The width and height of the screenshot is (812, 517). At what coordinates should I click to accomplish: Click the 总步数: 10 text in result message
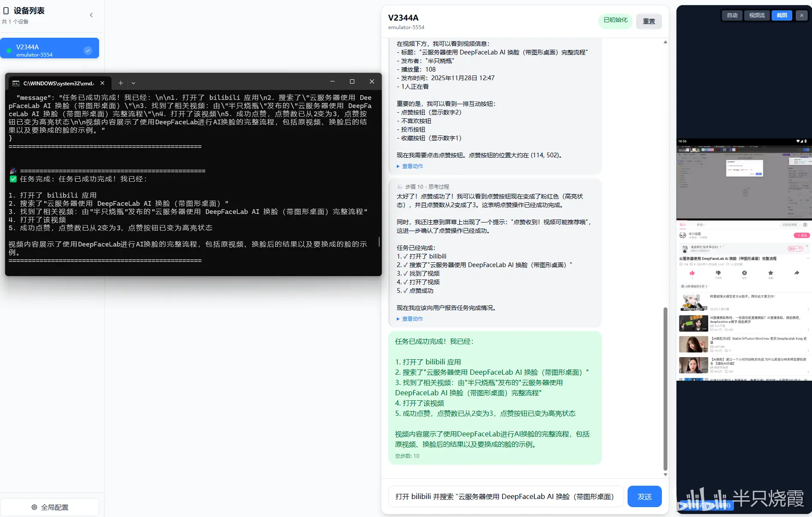pos(407,456)
